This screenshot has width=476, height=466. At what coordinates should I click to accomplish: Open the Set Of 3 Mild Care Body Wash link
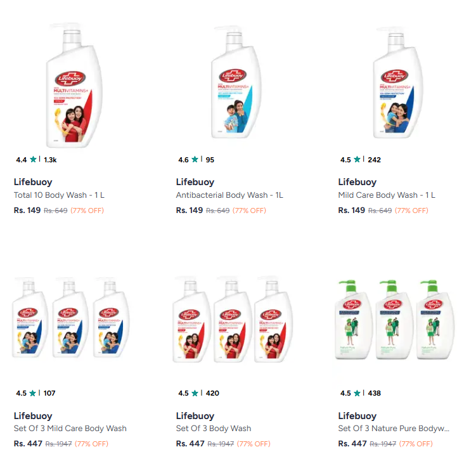pos(70,429)
